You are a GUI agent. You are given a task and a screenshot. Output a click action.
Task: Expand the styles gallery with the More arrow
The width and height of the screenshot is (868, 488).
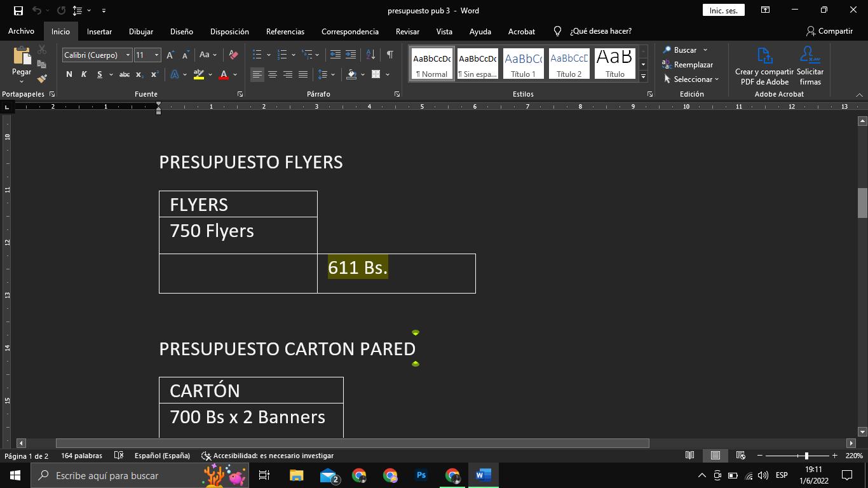(x=643, y=77)
